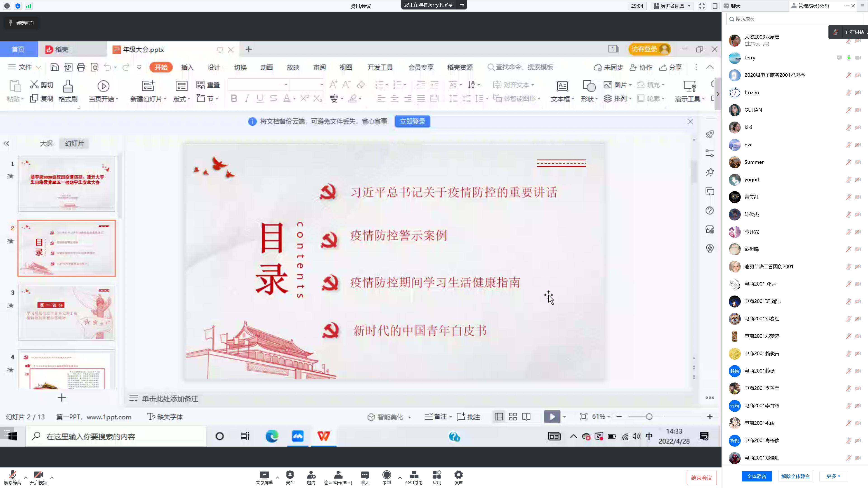Switch to the 聊天 panel tab
868x488 pixels.
[x=736, y=6]
